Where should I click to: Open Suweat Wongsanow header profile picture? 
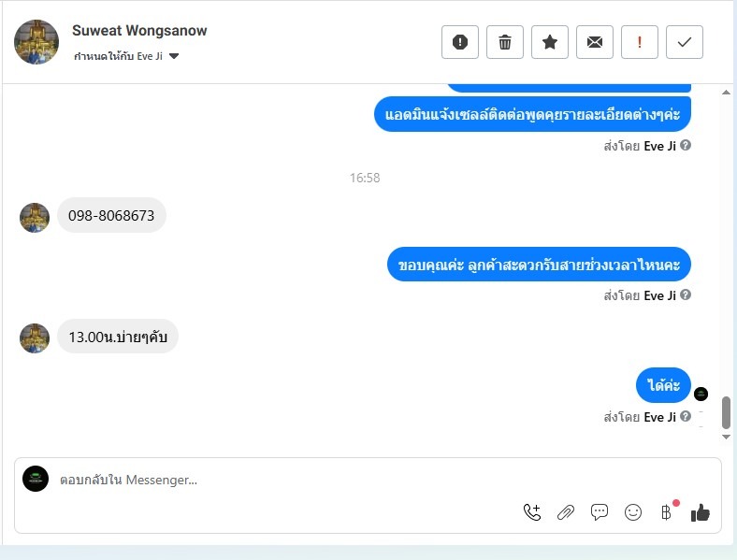click(x=36, y=42)
